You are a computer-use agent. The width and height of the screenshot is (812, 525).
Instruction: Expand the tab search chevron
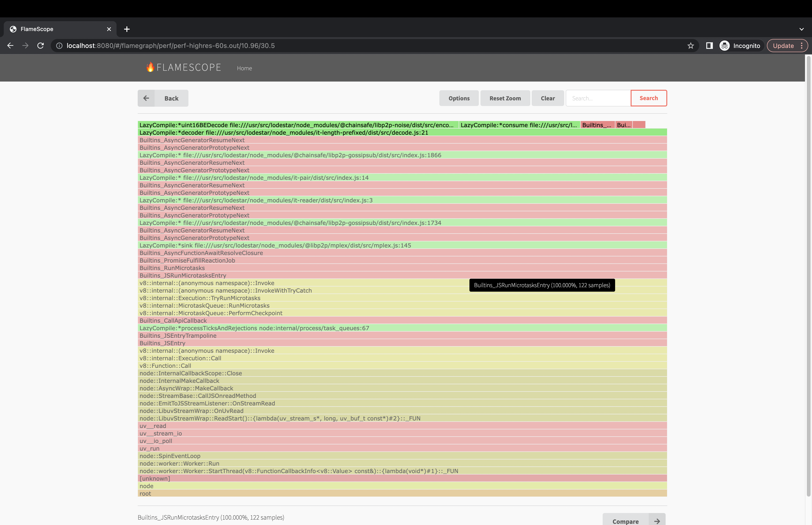[x=801, y=29]
